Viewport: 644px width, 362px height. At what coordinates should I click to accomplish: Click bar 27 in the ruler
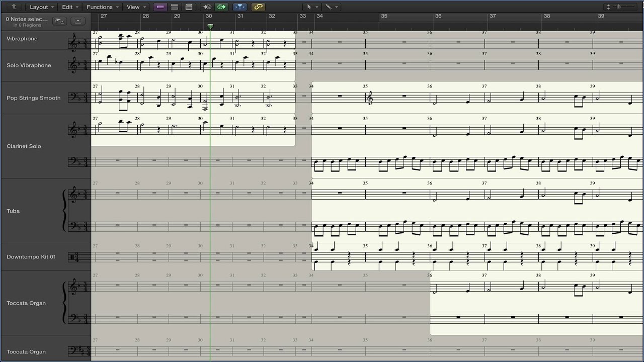point(104,16)
